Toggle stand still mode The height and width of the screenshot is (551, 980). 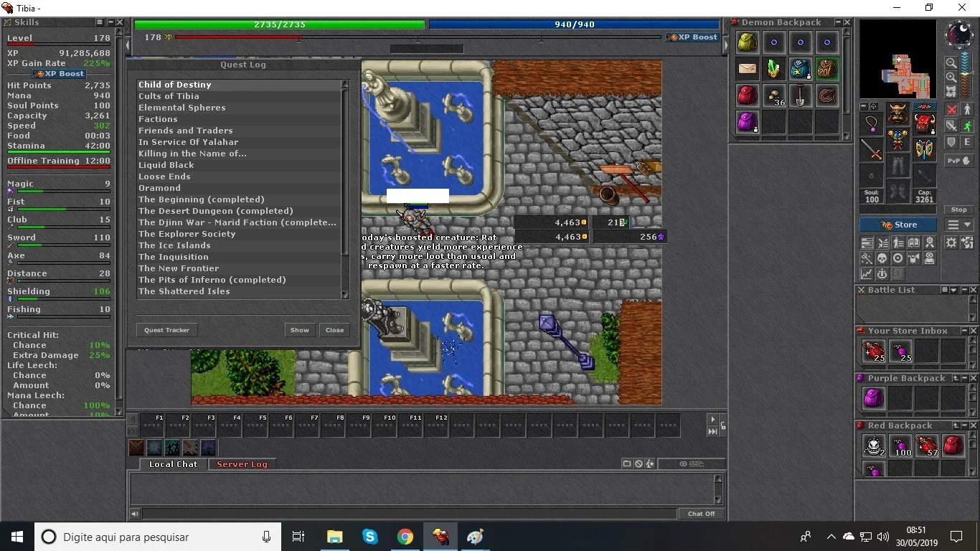click(967, 109)
